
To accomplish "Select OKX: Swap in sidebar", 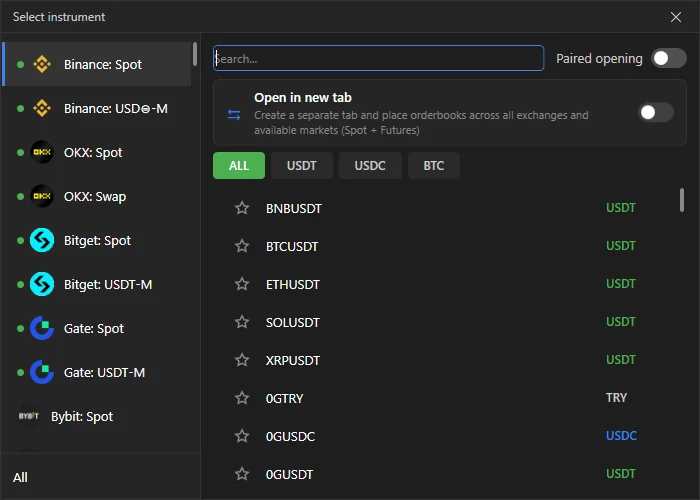I will pyautogui.click(x=97, y=196).
